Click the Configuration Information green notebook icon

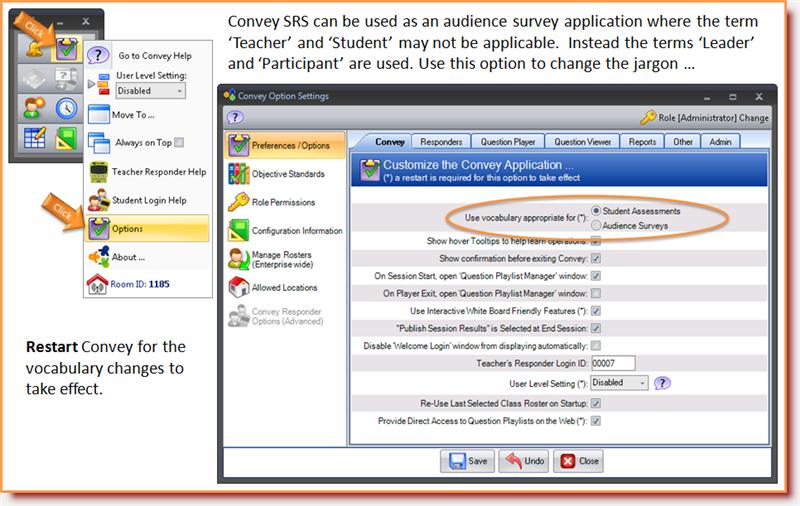[x=239, y=231]
